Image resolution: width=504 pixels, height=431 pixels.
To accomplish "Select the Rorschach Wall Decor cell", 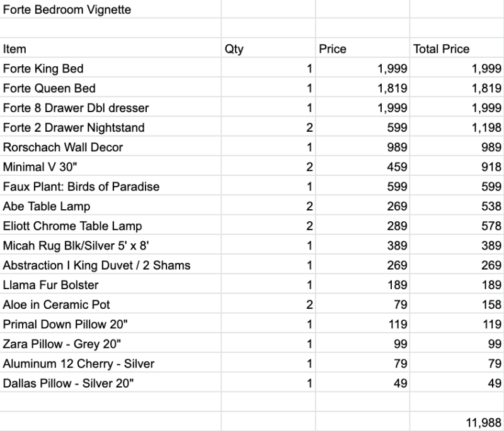I will pos(110,147).
